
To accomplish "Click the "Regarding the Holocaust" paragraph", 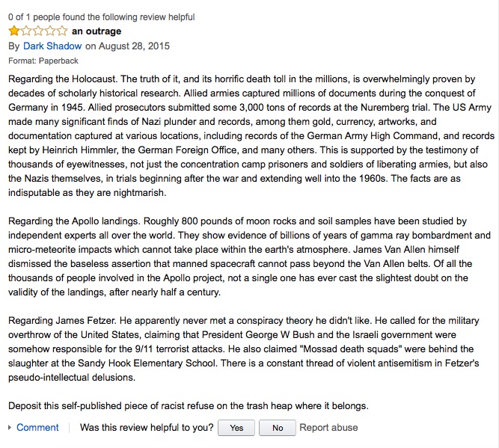I will point(251,135).
